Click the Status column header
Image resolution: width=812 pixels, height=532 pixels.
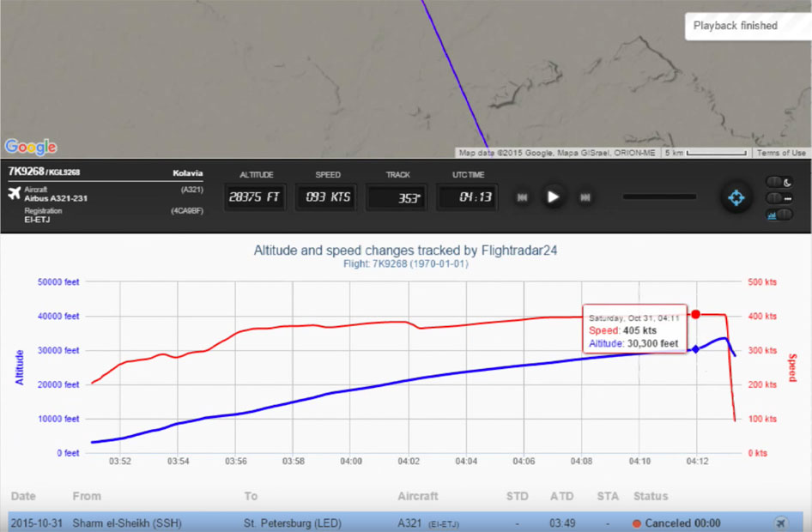(651, 496)
